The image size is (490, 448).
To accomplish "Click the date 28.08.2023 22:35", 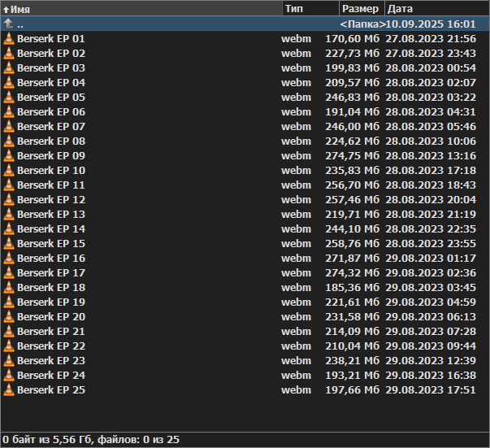I will (431, 228).
